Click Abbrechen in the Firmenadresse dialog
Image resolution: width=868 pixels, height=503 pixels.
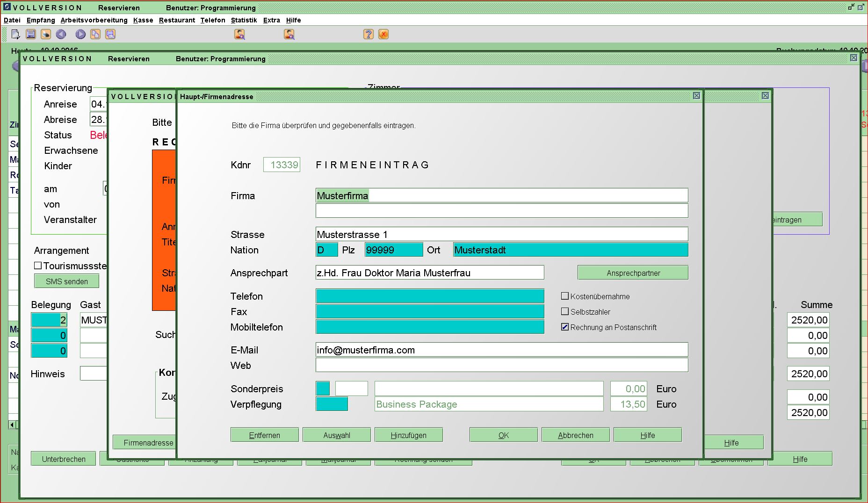click(x=576, y=435)
